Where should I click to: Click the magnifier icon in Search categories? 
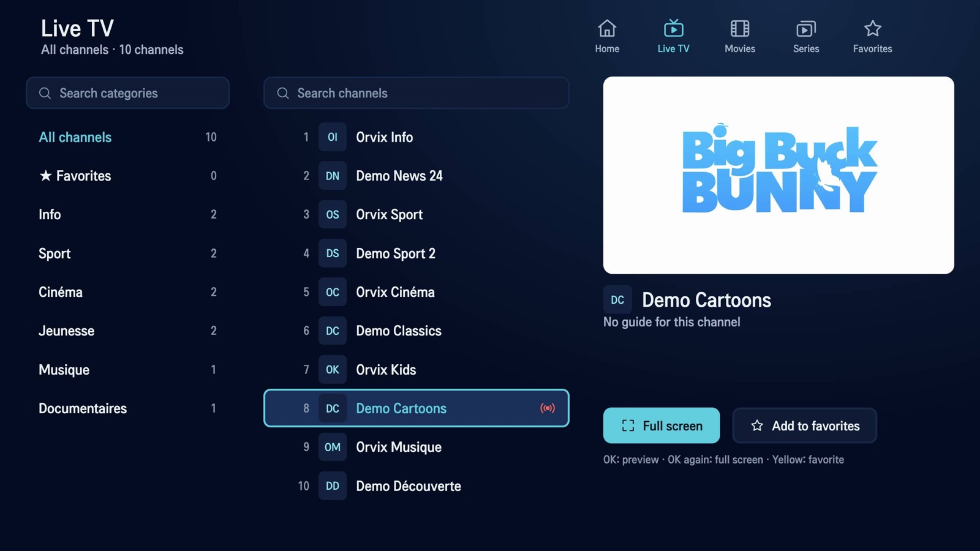(45, 93)
